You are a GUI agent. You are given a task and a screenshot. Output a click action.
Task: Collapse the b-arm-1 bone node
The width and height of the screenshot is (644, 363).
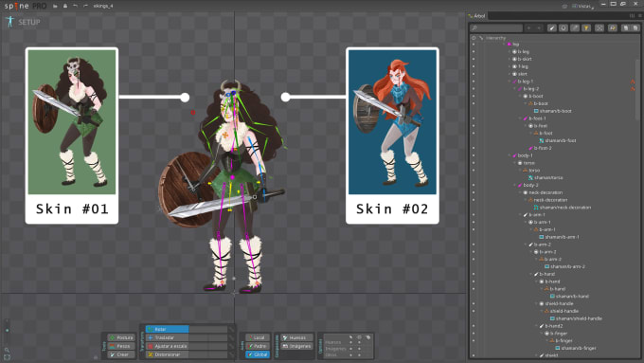(x=520, y=214)
